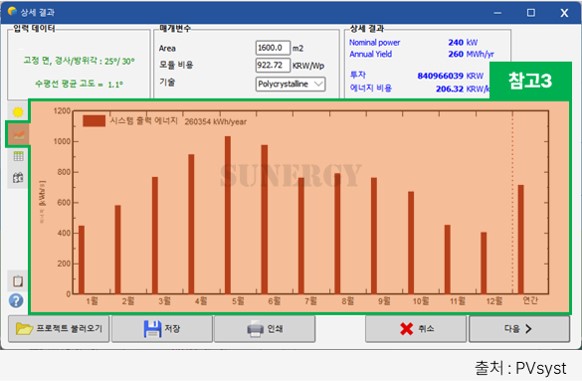Click the 프로젝트 불러오기 button
Image resolution: width=582 pixels, height=381 pixels.
[x=59, y=329]
